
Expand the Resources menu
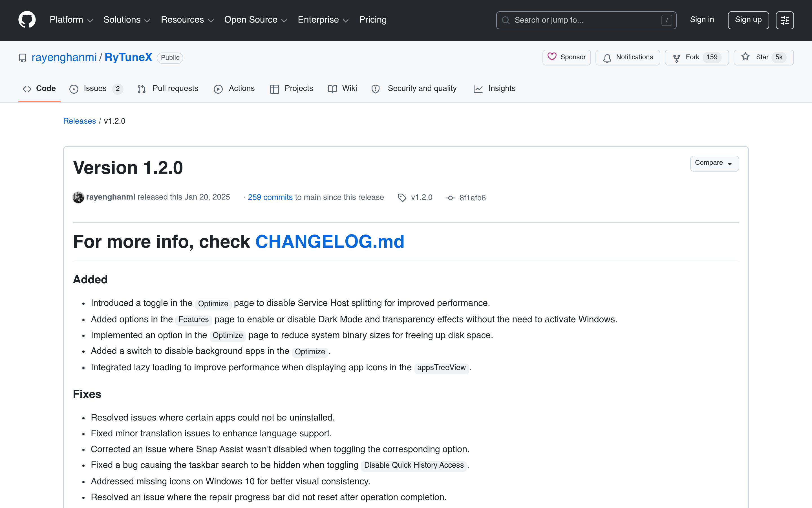pos(187,20)
